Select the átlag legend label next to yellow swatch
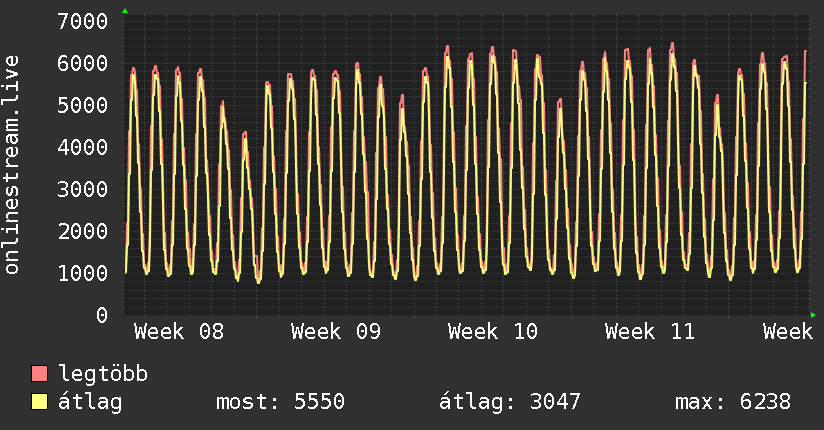Image resolution: width=824 pixels, height=430 pixels. 90,403
